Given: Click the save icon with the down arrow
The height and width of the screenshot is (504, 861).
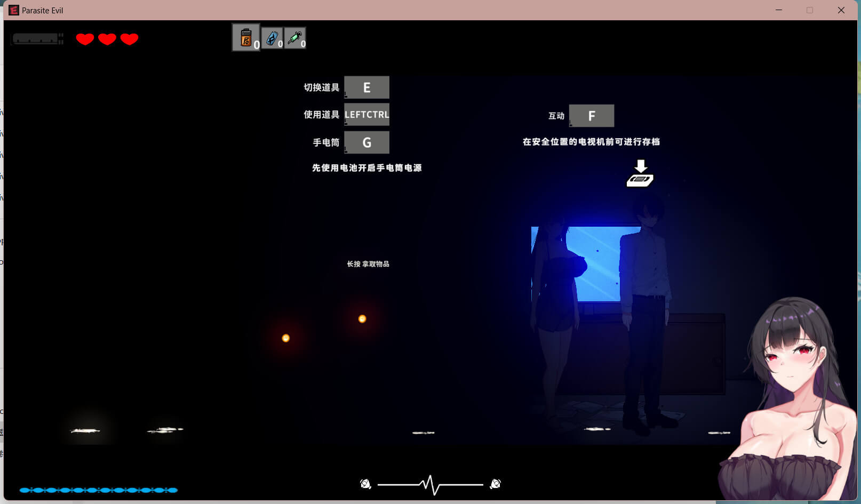Looking at the screenshot, I should pyautogui.click(x=640, y=174).
